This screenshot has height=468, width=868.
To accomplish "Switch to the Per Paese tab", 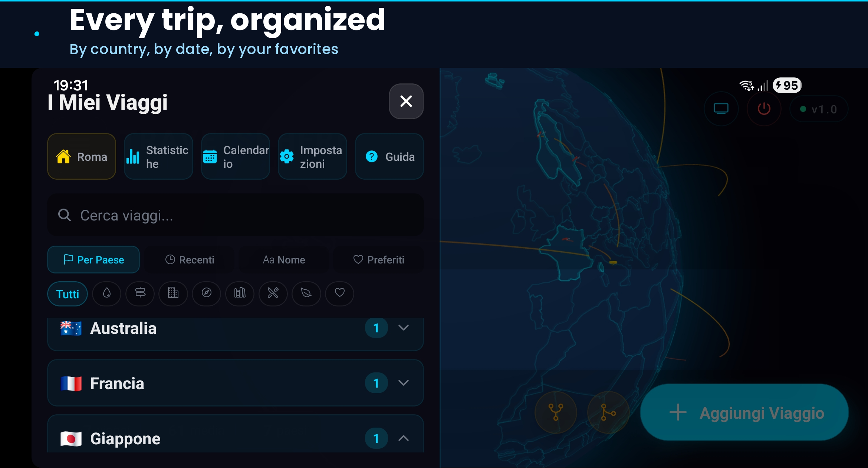I will pos(93,259).
